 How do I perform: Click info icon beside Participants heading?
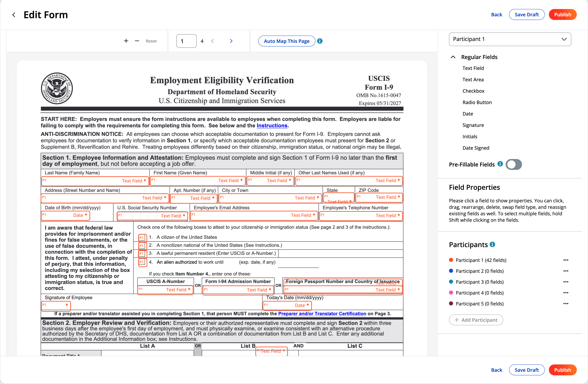click(492, 245)
